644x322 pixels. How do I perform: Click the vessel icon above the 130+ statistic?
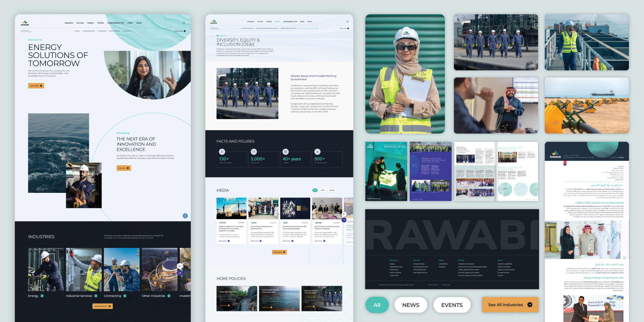pyautogui.click(x=222, y=152)
